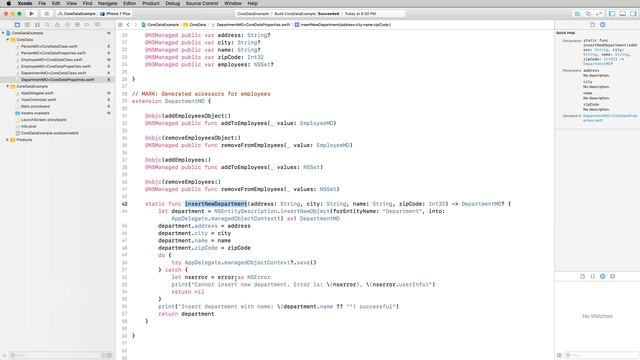This screenshot has height=360, width=640.
Task: Toggle the Debug area visibility
Action: pos(622,14)
